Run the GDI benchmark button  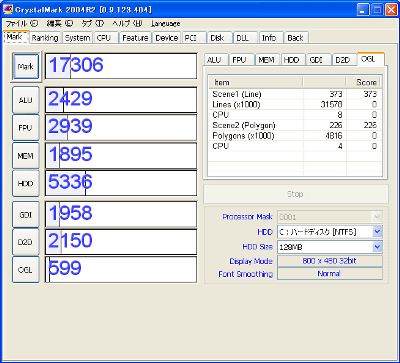(26, 215)
